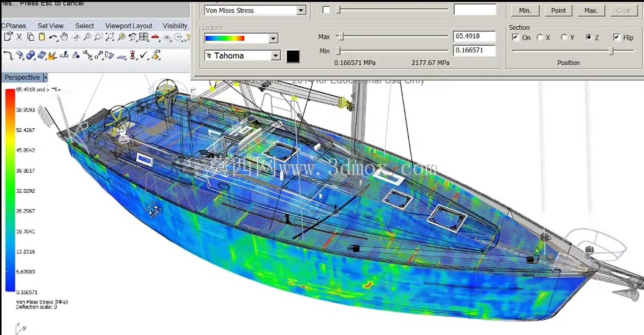This screenshot has width=644, height=335.
Task: Click the empty value field above Max
Action: pyautogui.click(x=475, y=10)
